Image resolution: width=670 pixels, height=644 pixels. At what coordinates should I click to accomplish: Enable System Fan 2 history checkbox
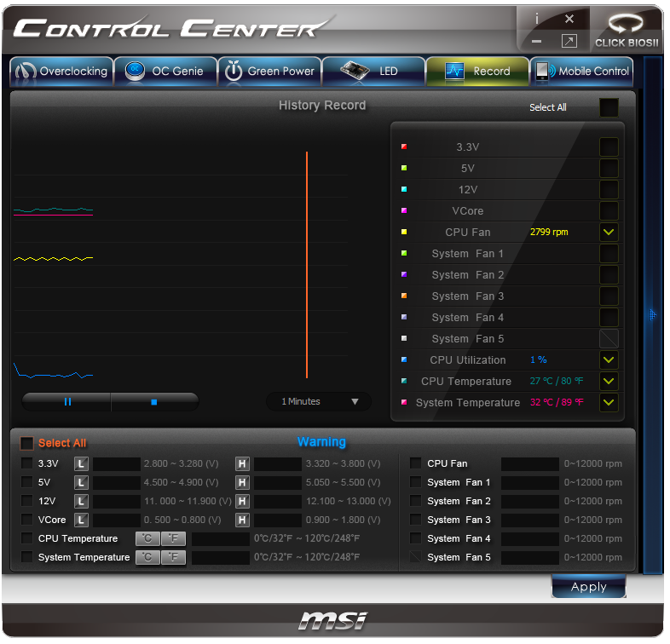click(x=609, y=275)
